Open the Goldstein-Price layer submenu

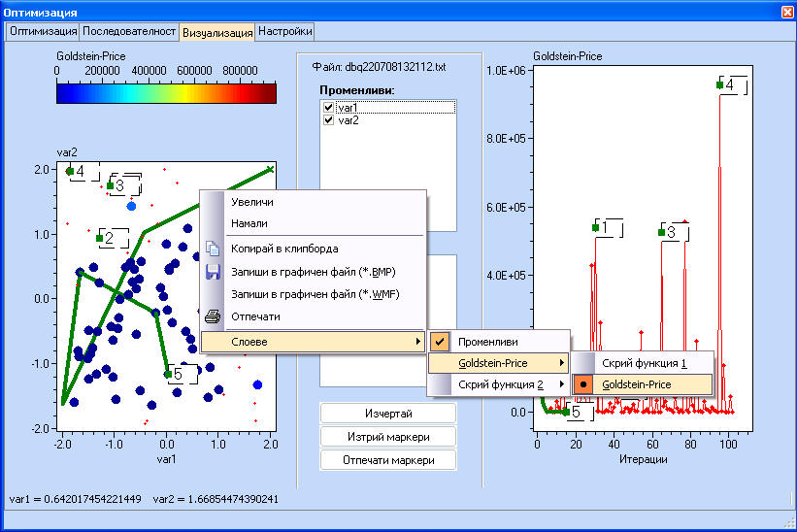498,363
